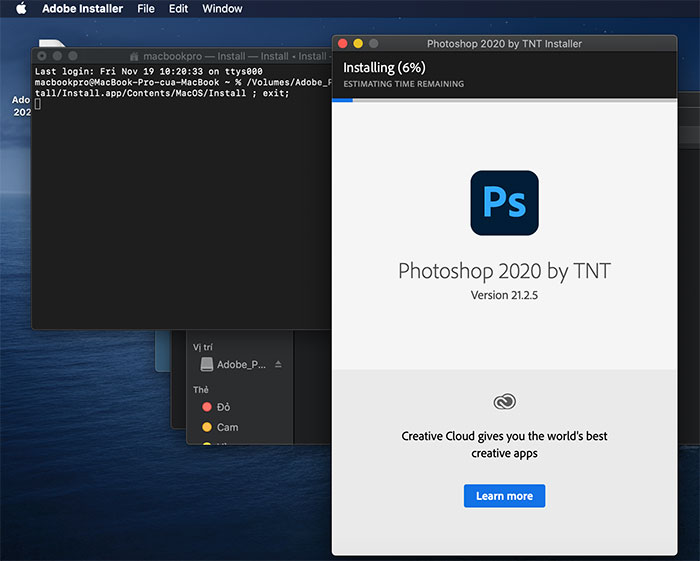Eject the Adobe_P... mounted volume
700x561 pixels.
tap(278, 365)
